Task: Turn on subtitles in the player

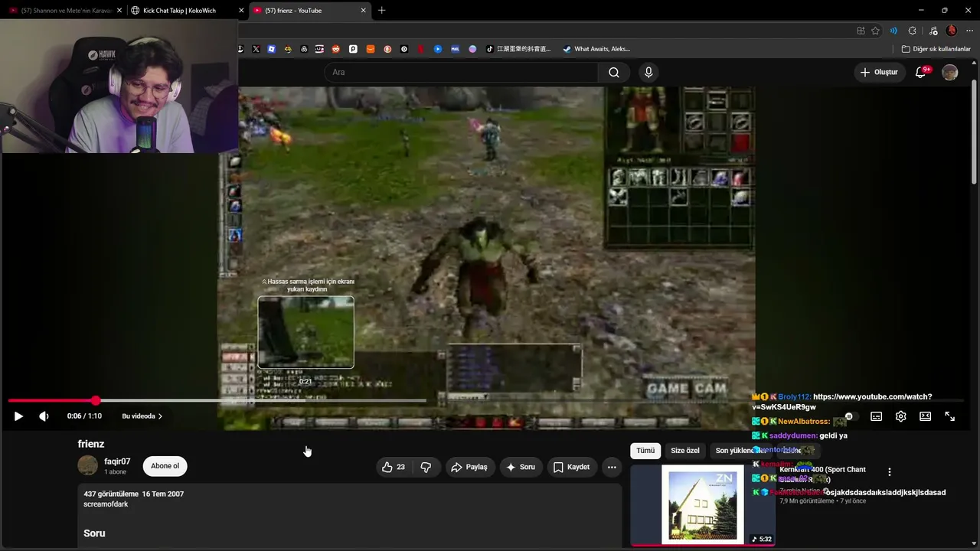Action: pyautogui.click(x=876, y=416)
